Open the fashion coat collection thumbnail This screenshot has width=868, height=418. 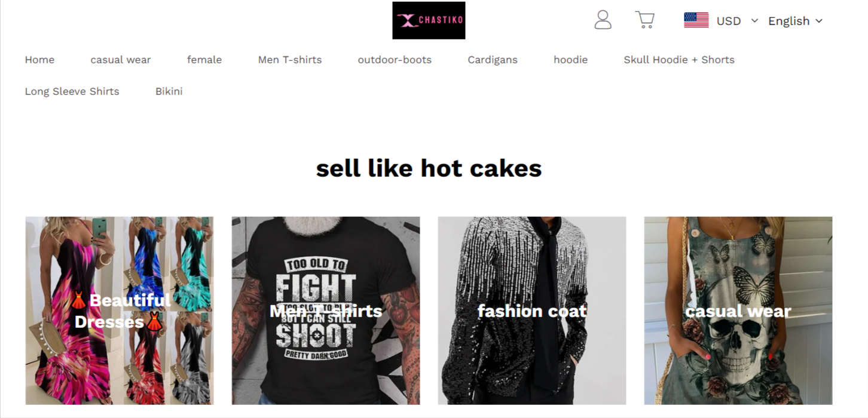pyautogui.click(x=532, y=311)
